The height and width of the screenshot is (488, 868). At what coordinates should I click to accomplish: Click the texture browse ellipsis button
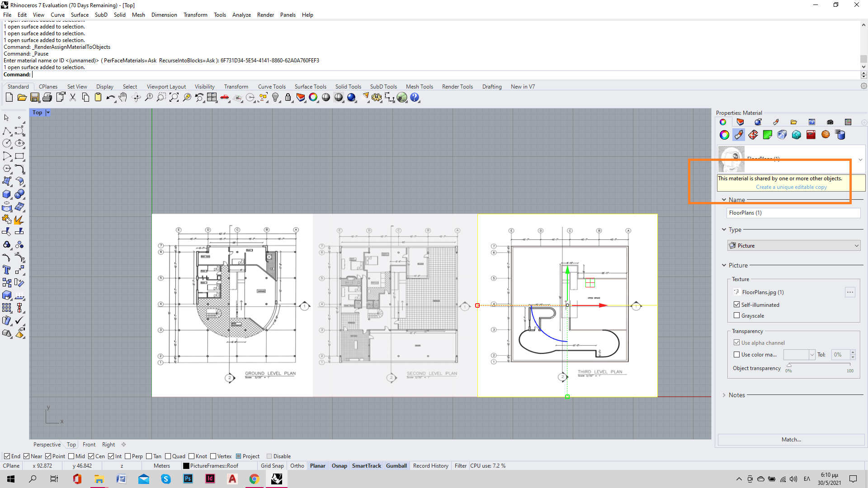(x=850, y=292)
